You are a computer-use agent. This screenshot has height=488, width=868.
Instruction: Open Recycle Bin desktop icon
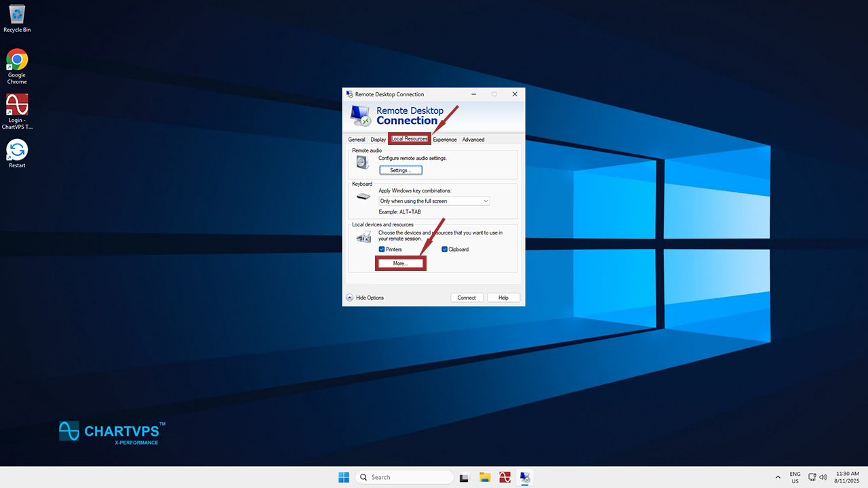tap(17, 18)
